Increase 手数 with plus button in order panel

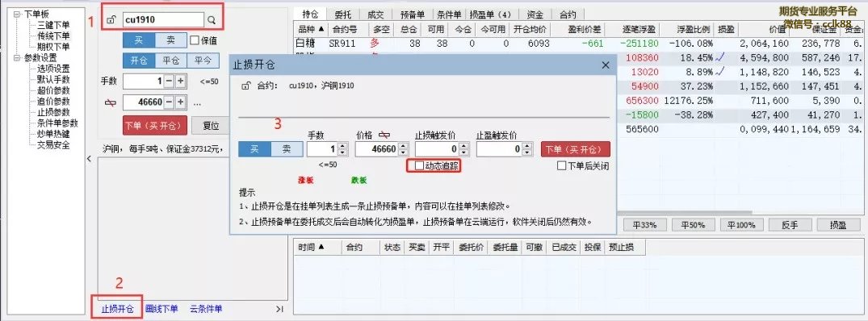[x=181, y=81]
